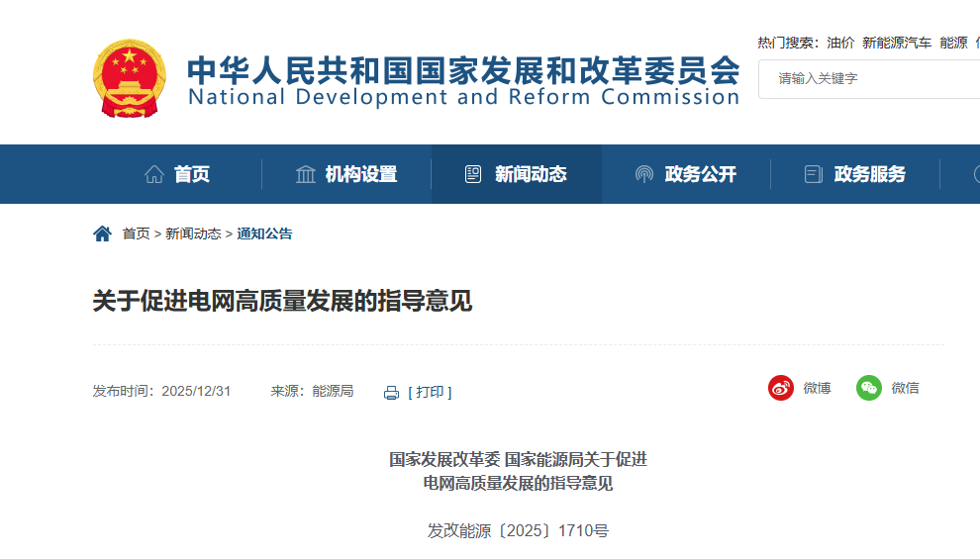Viewport: 980px width, 559px height.
Task: Open the 首页 navigation menu item
Action: point(192,175)
